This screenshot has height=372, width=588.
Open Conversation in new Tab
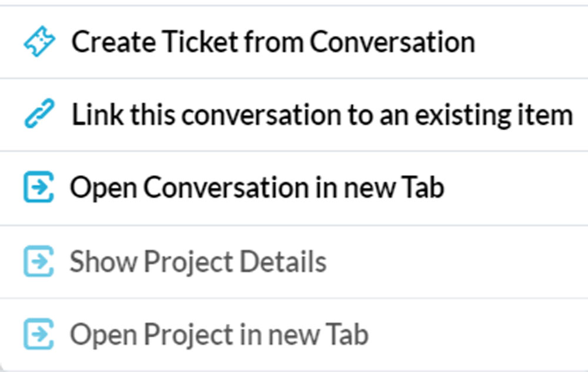click(257, 188)
